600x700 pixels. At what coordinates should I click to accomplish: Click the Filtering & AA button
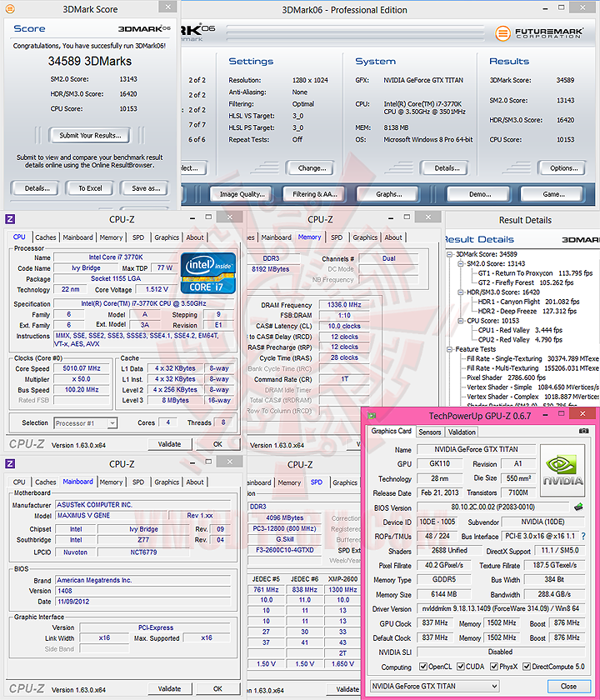pos(315,194)
